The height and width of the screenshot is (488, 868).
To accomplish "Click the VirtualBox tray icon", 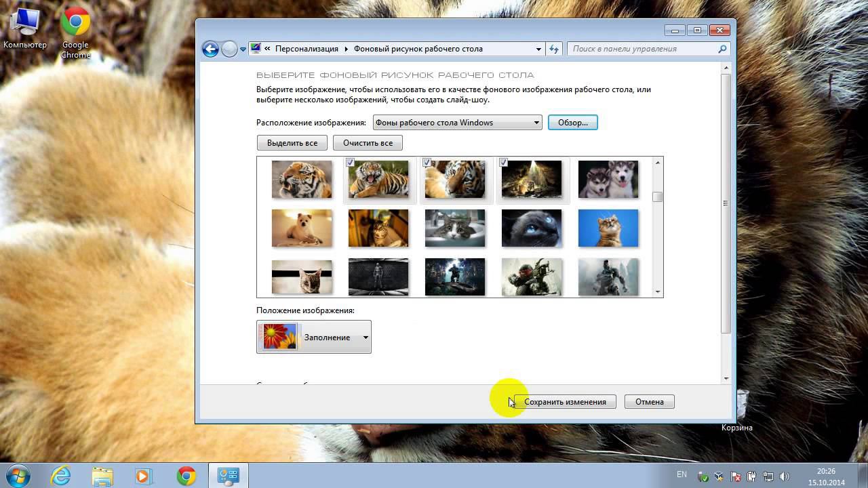I will [720, 476].
